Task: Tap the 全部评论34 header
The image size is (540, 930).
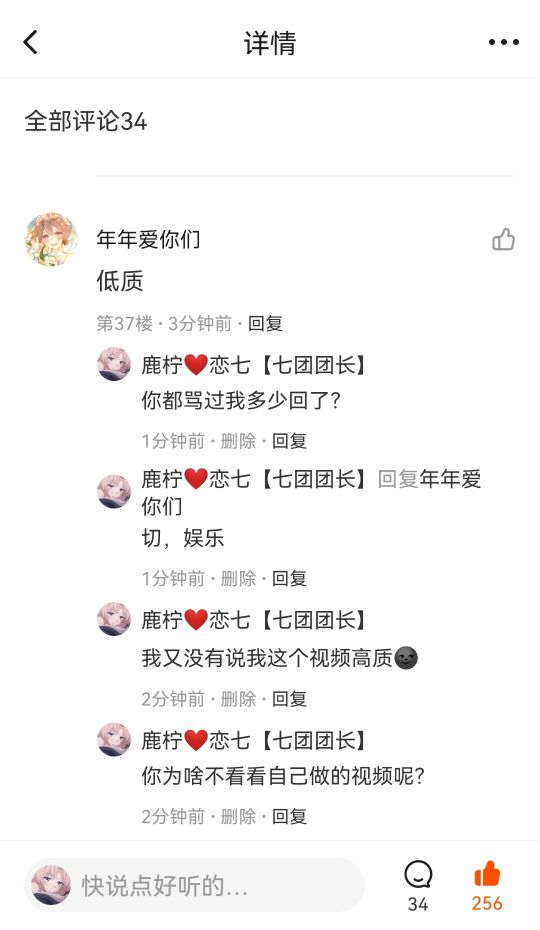Action: coord(85,122)
